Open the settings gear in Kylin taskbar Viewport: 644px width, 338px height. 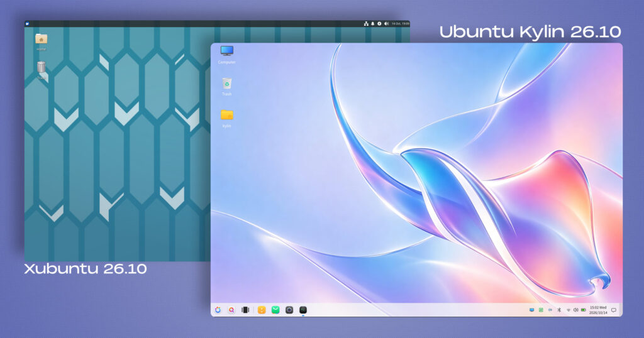tap(289, 310)
